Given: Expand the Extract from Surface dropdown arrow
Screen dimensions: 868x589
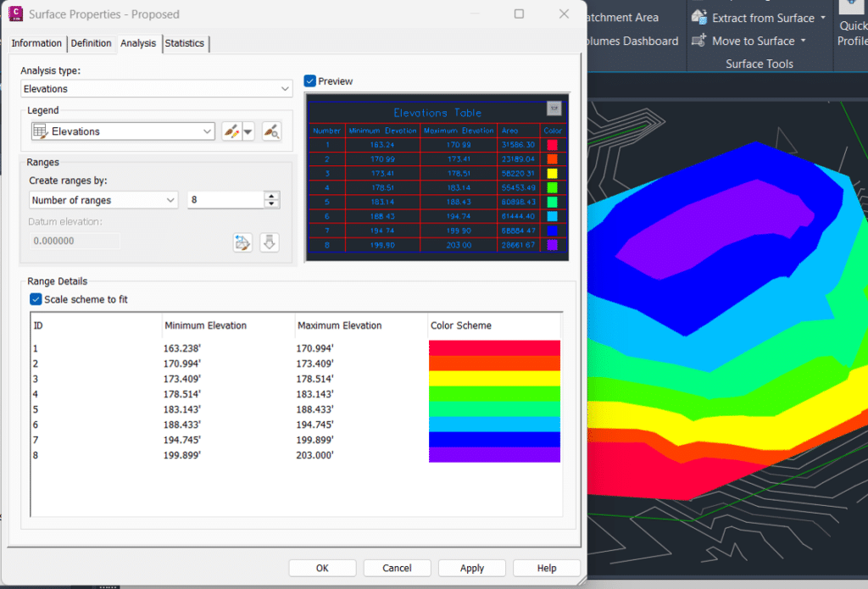Looking at the screenshot, I should pyautogui.click(x=823, y=18).
